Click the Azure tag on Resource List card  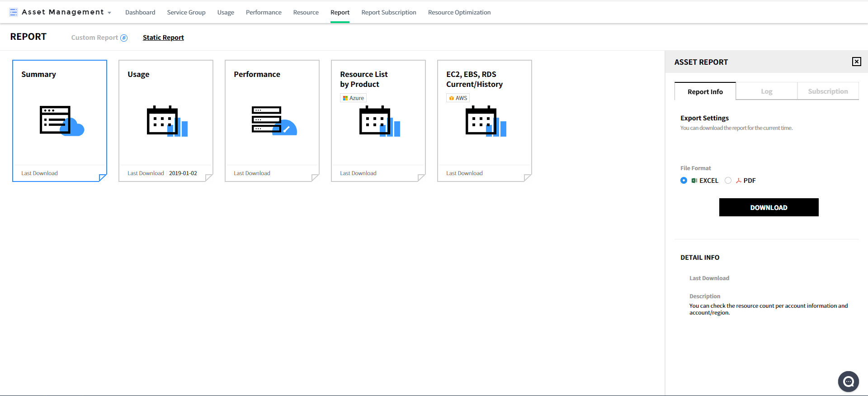tap(353, 98)
